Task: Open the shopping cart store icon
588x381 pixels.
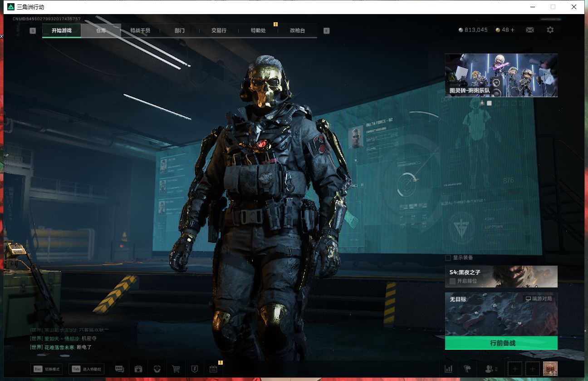Action: coord(176,369)
